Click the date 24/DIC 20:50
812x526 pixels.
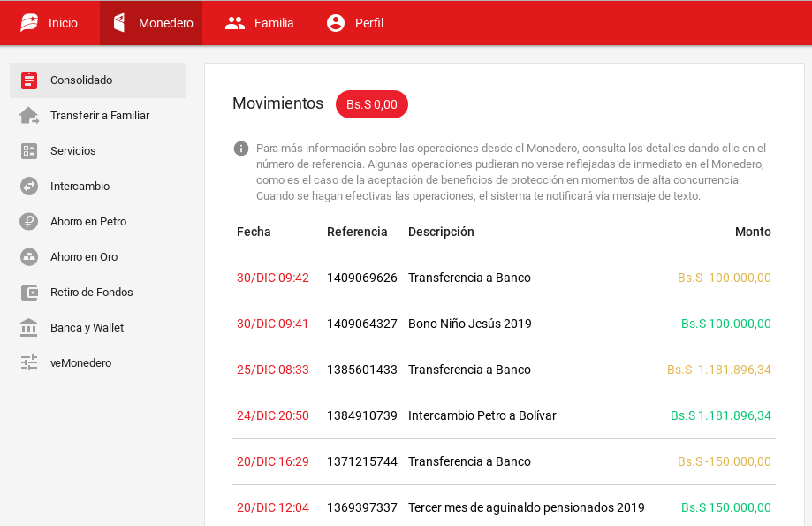click(x=273, y=415)
